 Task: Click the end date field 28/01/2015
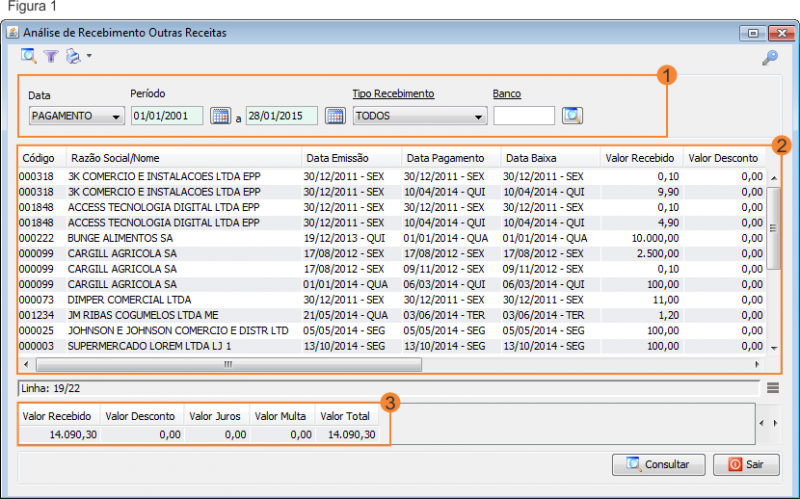[x=282, y=116]
